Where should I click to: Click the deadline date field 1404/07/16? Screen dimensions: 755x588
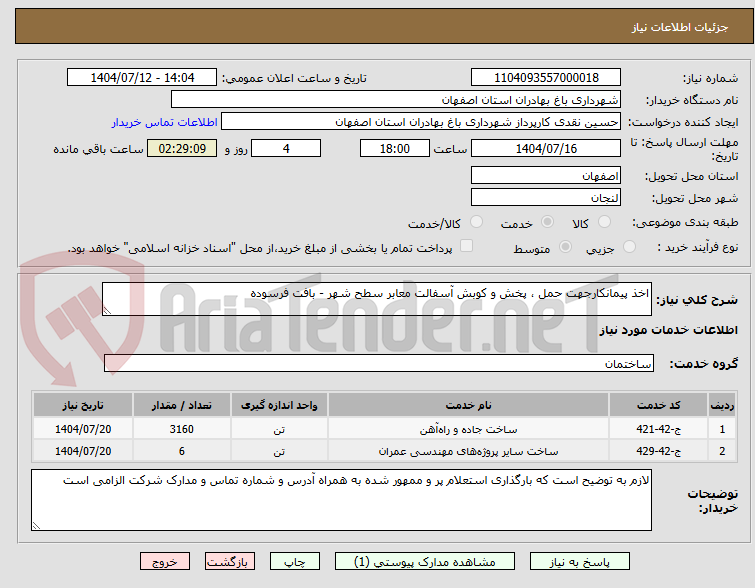coord(546,148)
